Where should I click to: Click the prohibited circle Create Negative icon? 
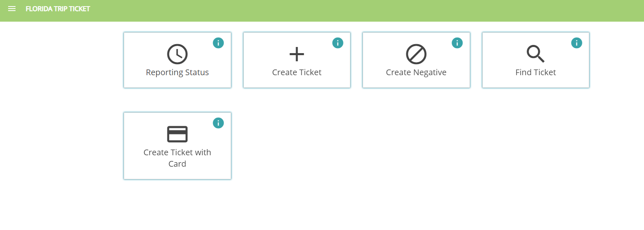click(x=416, y=54)
